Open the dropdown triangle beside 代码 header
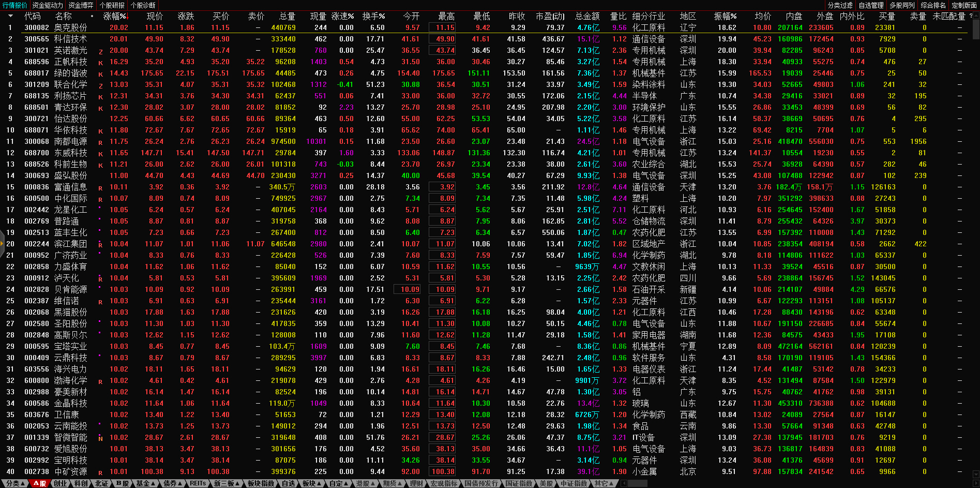The height and width of the screenshot is (488, 980). [10, 16]
